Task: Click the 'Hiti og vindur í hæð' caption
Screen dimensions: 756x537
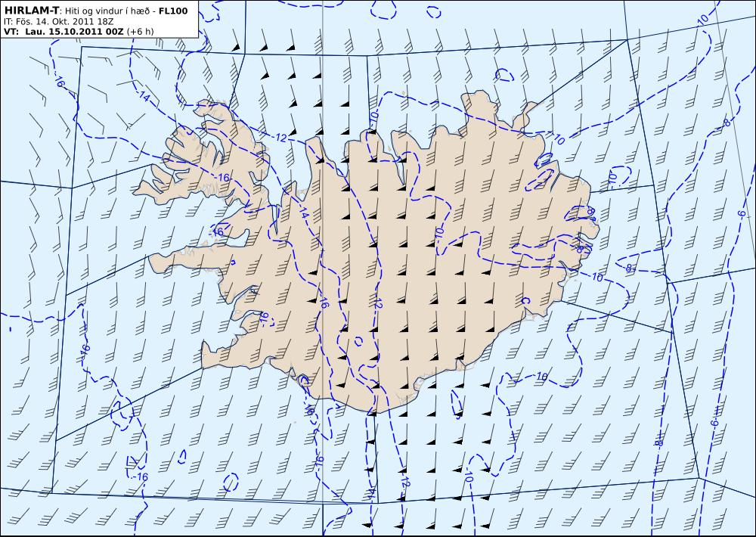Action: (107, 11)
